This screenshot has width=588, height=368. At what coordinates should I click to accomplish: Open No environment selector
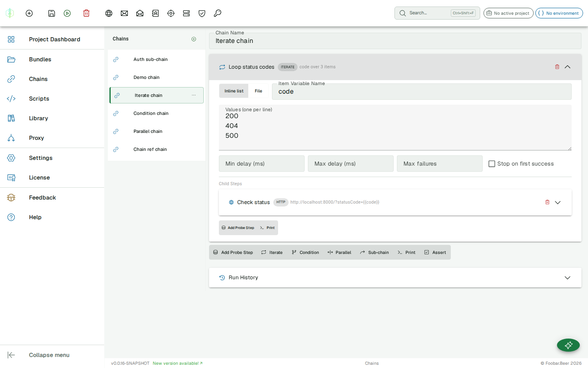[x=559, y=13]
